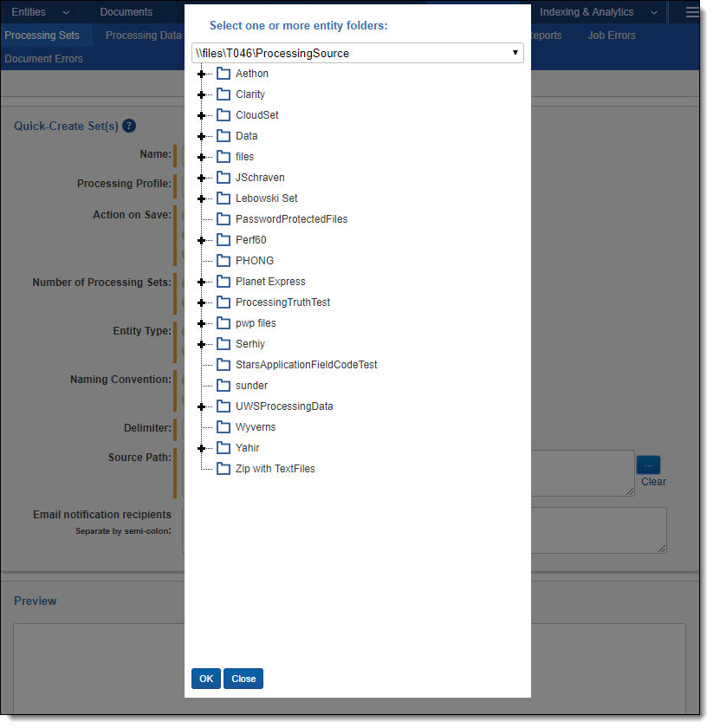The height and width of the screenshot is (728, 713).
Task: Select the StarsApplicationFieldCodeTest folder
Action: pos(306,365)
